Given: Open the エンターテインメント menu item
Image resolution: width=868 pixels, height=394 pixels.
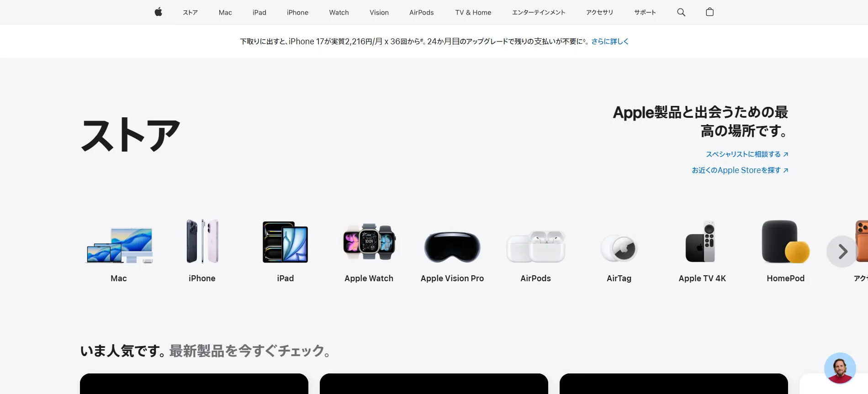Looking at the screenshot, I should (x=539, y=12).
